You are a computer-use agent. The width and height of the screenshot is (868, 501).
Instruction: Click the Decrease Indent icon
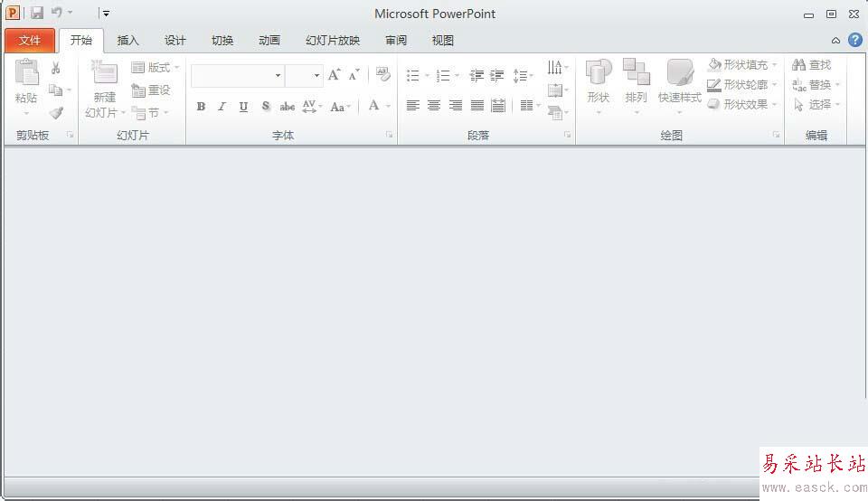[x=476, y=75]
